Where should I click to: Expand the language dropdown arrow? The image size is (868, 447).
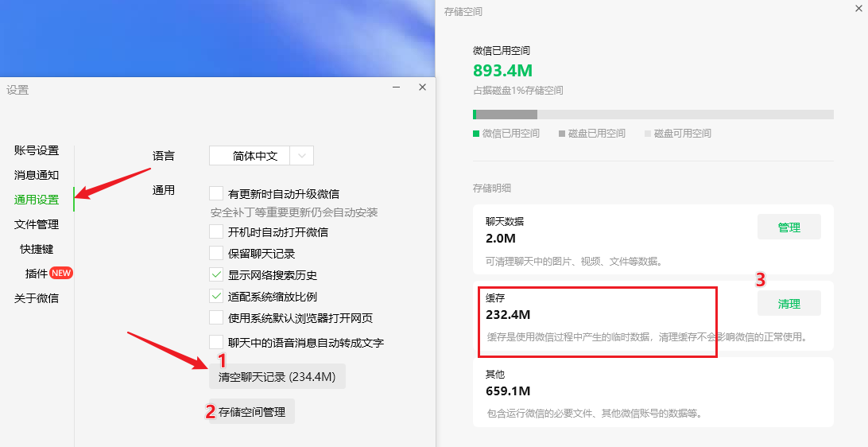point(302,156)
